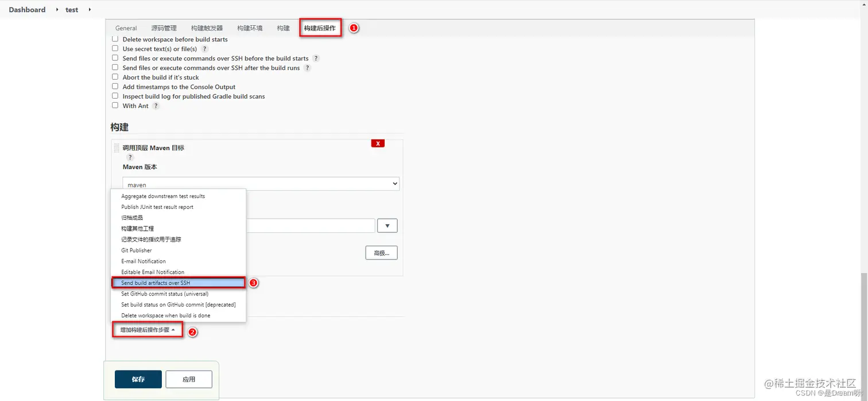Select 归档成品 menu item

point(179,218)
